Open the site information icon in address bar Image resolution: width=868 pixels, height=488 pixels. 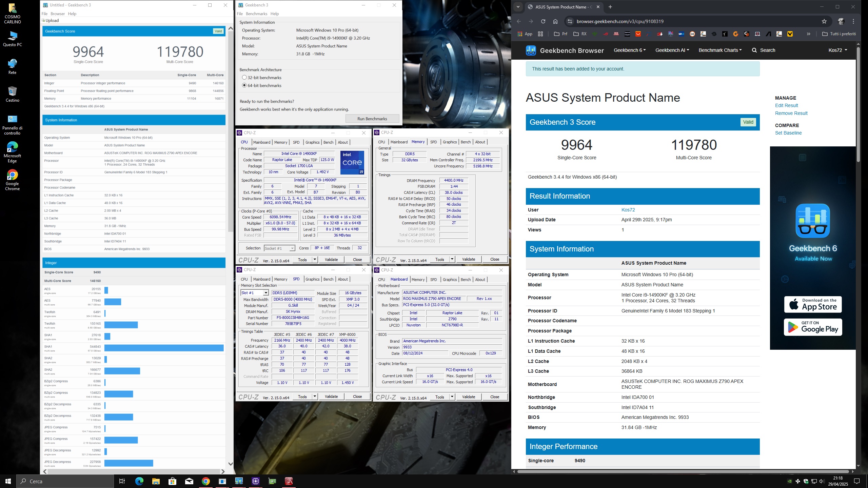tap(570, 21)
